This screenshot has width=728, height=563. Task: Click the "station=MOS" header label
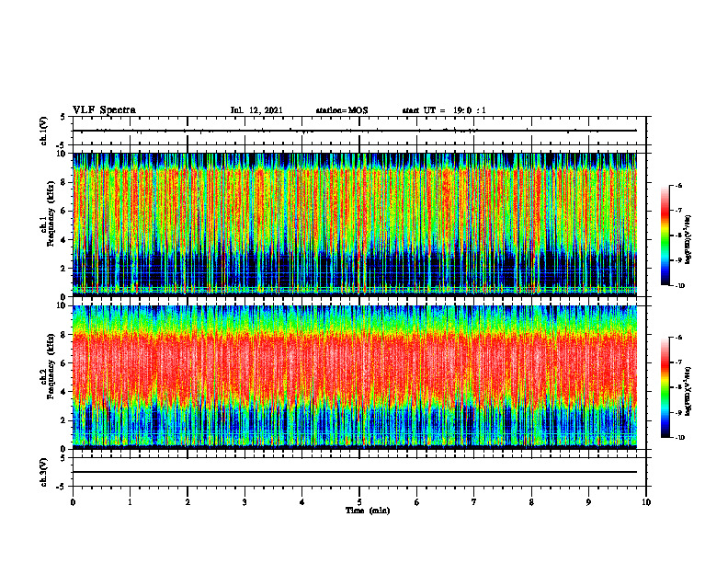click(342, 110)
